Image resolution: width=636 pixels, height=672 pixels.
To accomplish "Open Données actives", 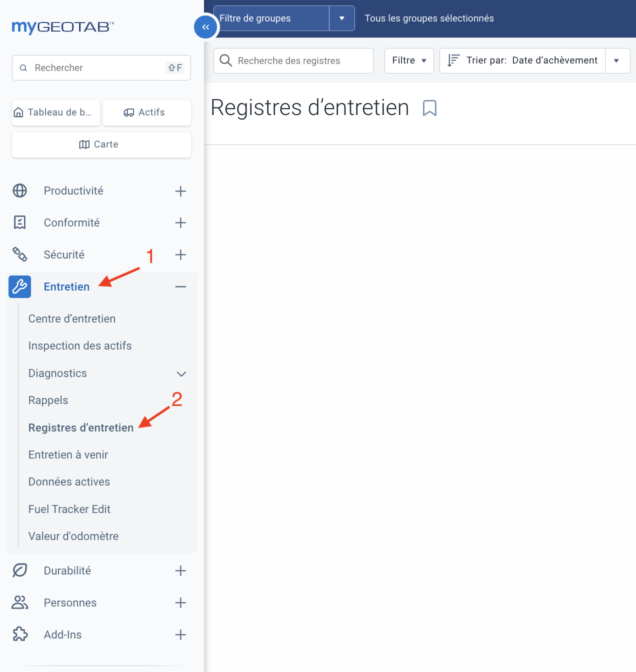I will point(69,481).
